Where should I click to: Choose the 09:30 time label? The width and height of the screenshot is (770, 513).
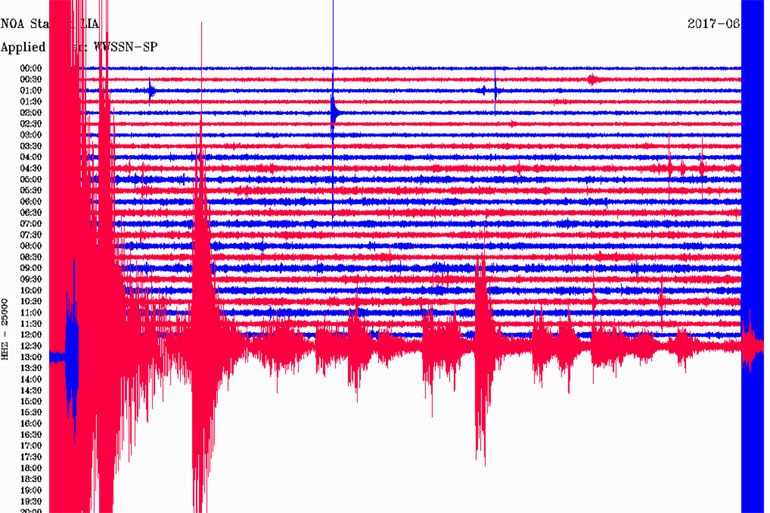30,279
